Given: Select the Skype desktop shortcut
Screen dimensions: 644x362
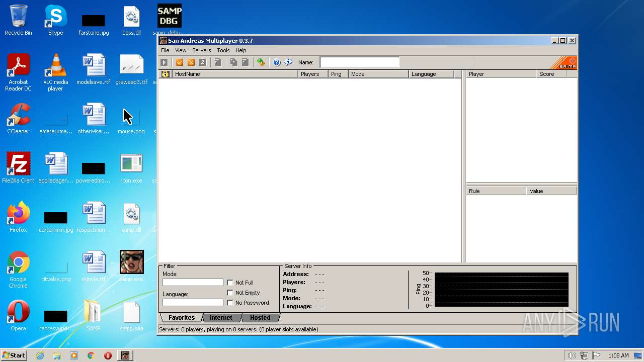Looking at the screenshot, I should 55,20.
